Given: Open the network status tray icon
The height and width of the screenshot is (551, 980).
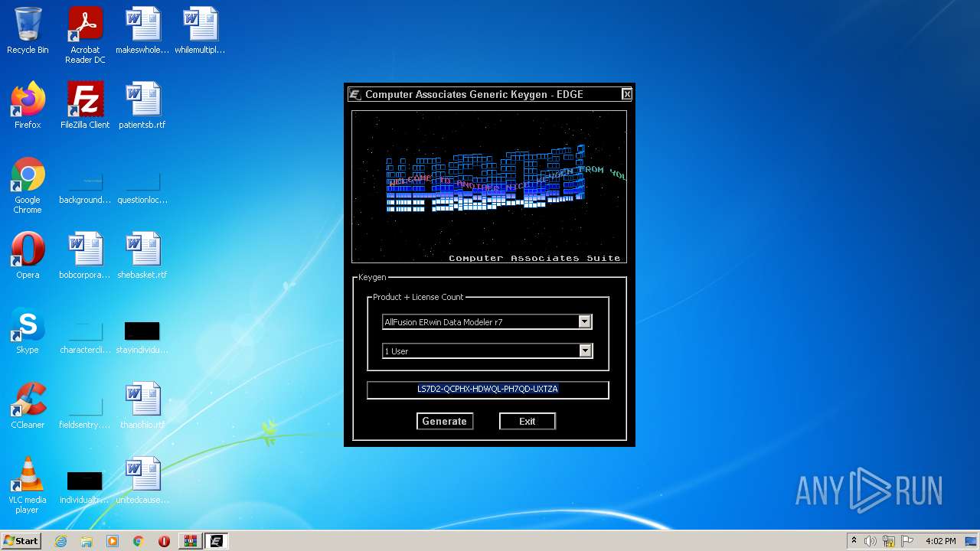Looking at the screenshot, I should [x=889, y=541].
